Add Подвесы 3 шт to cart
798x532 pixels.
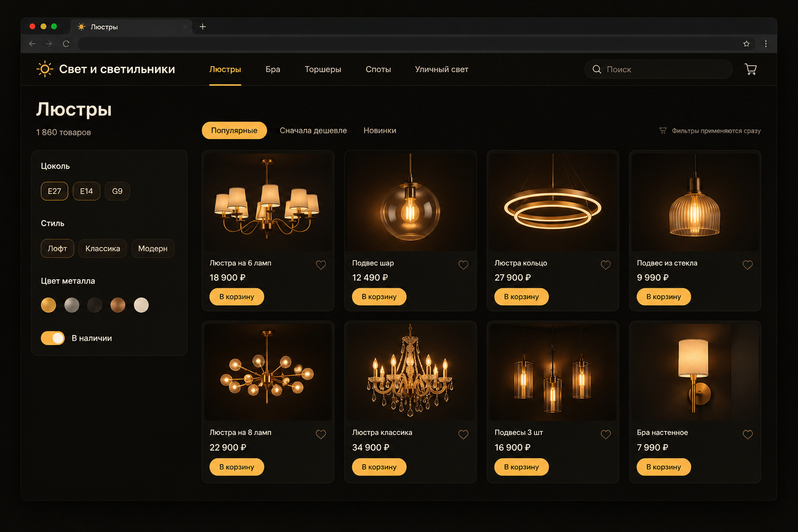click(x=522, y=467)
